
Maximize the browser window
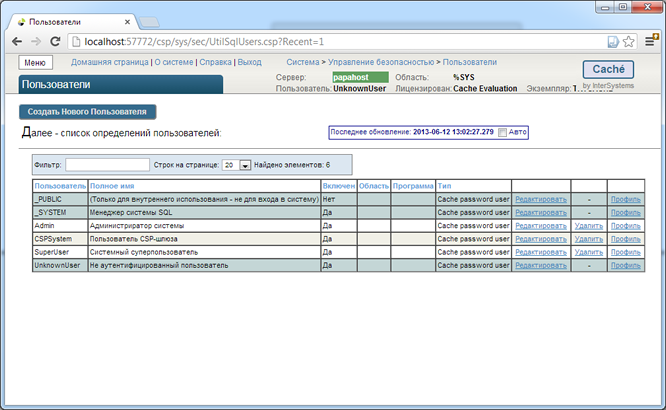tap(623, 7)
